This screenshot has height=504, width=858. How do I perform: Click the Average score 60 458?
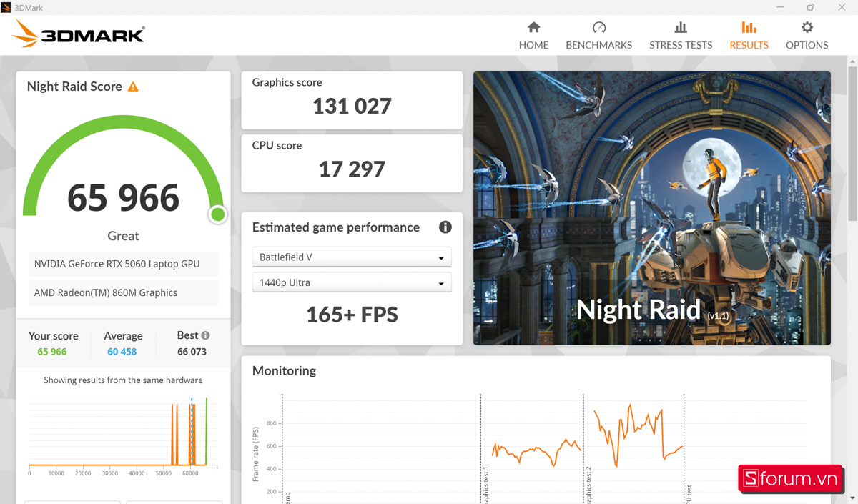(122, 352)
